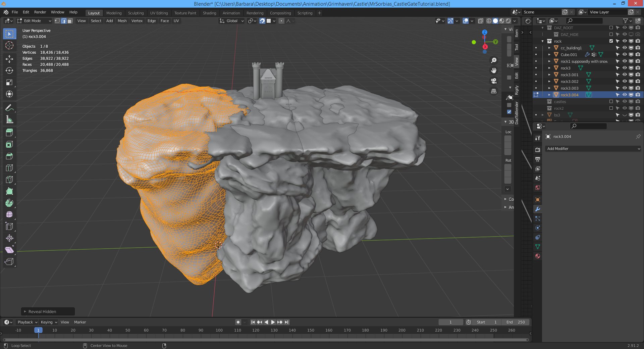Open the Mesh menu
This screenshot has width=644, height=349.
(x=122, y=21)
